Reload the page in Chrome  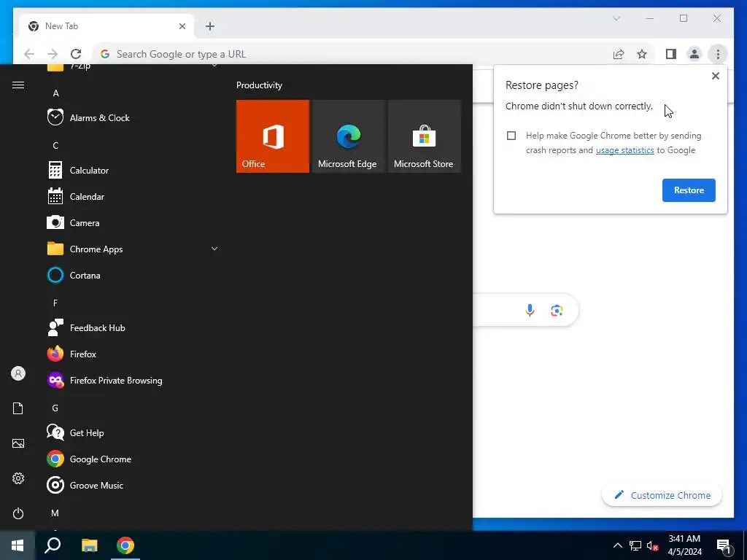(76, 54)
